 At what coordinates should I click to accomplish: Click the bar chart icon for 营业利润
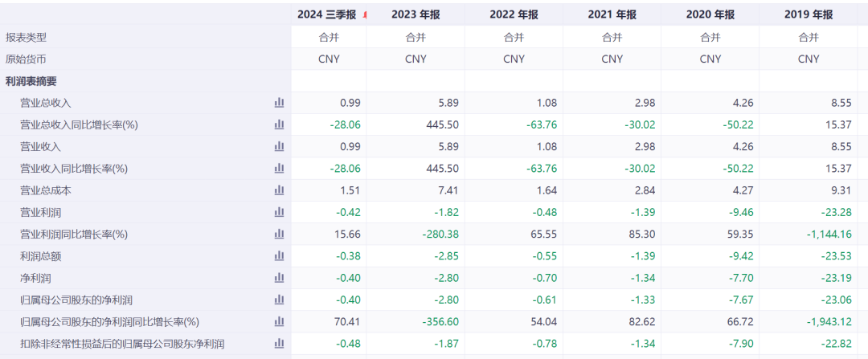279,212
